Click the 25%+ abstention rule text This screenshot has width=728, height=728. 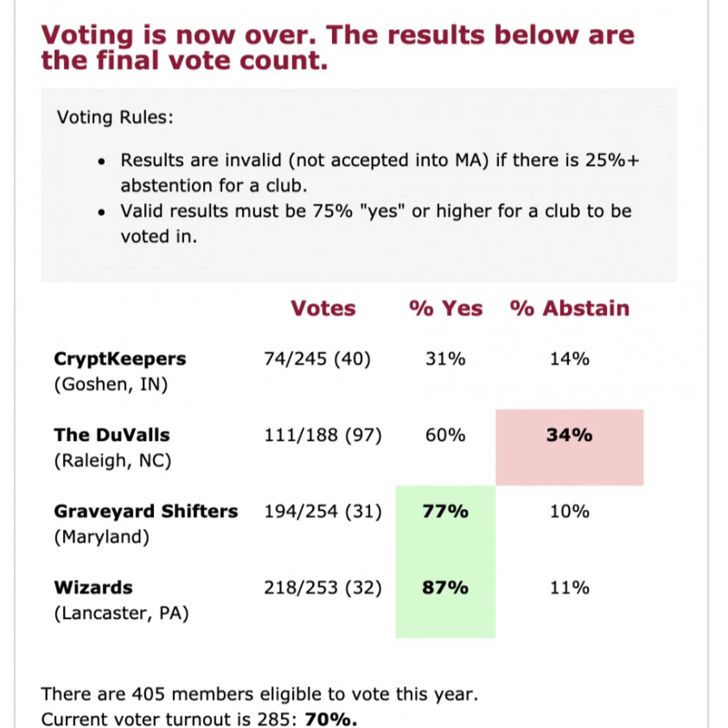point(379,173)
